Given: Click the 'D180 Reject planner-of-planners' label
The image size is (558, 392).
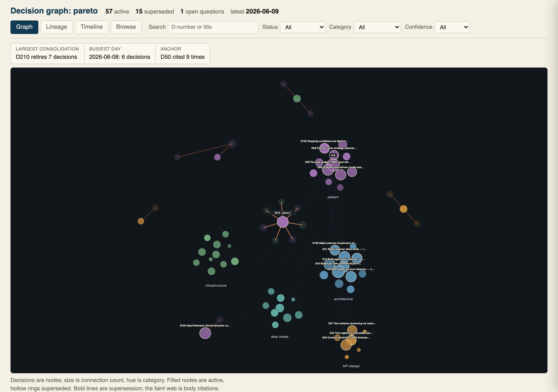Looking at the screenshot, I should (335, 243).
